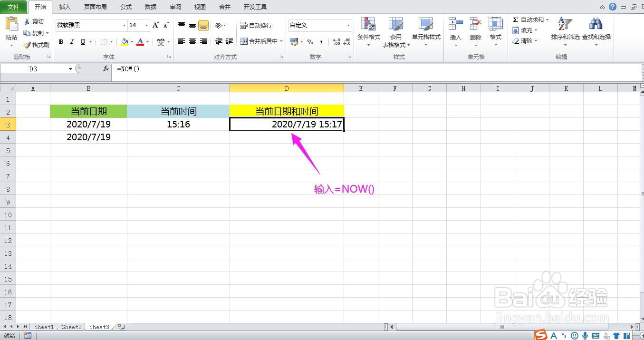
Task: Open 套用表格格式 table styles
Action: click(395, 32)
